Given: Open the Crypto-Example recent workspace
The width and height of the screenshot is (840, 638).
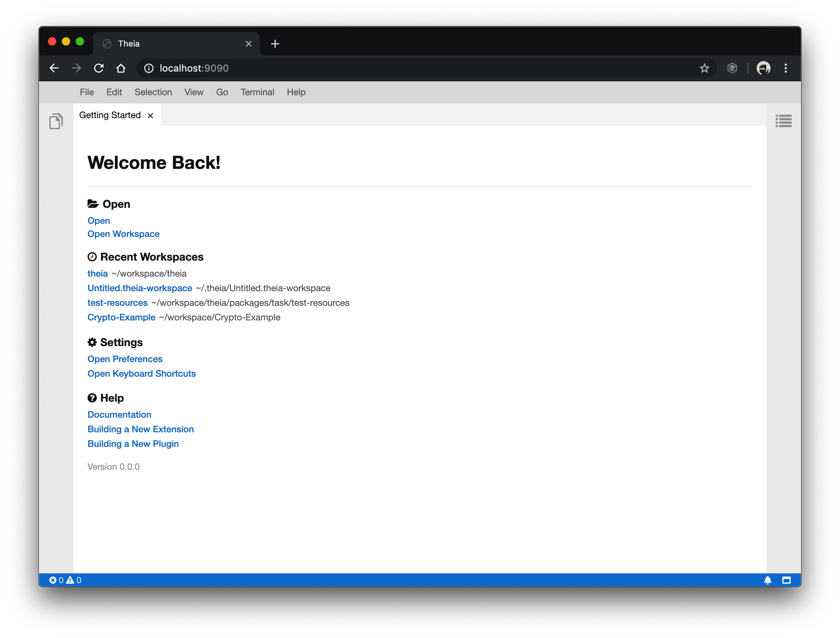Looking at the screenshot, I should [121, 317].
